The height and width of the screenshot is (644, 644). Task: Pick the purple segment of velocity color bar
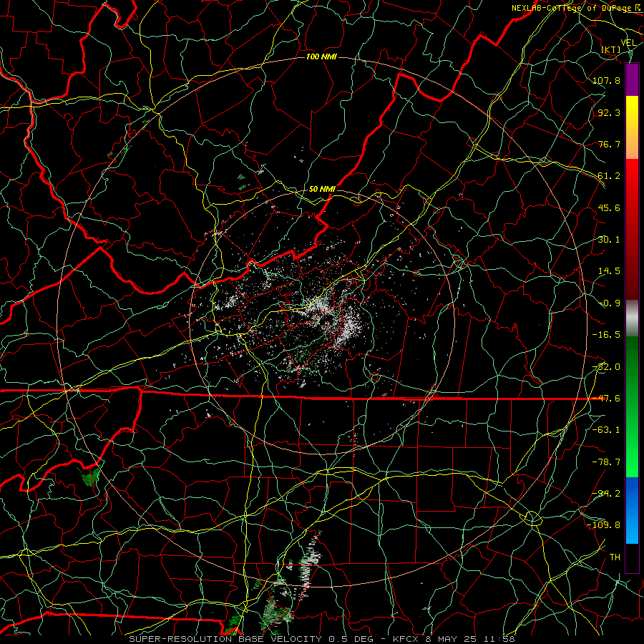point(632,80)
